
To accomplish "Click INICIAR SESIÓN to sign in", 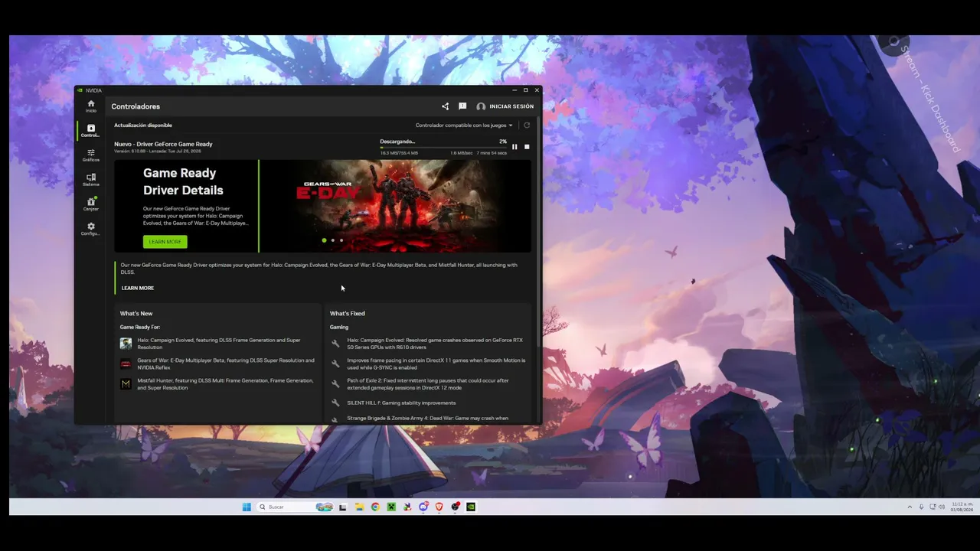I will click(505, 106).
